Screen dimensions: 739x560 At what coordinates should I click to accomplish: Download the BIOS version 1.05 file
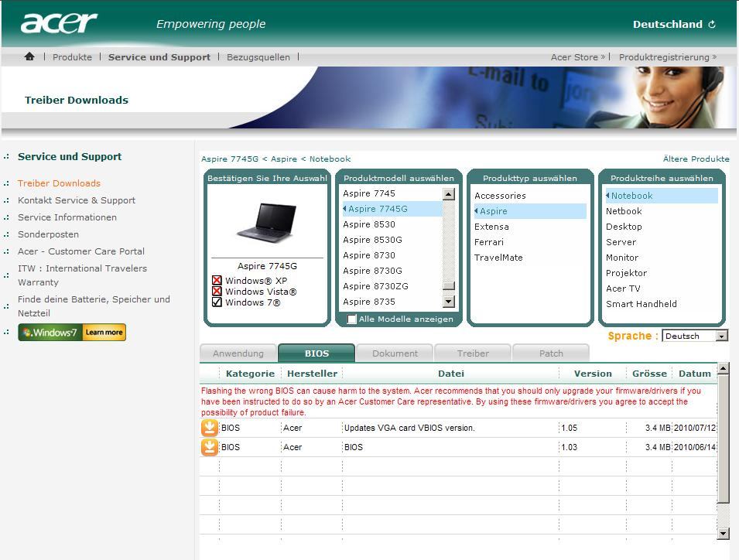click(x=209, y=428)
